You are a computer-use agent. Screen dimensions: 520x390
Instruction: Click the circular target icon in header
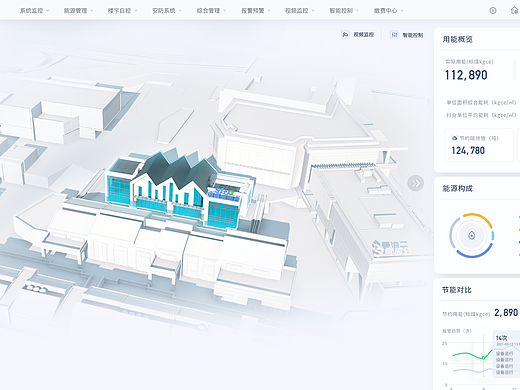click(x=493, y=11)
